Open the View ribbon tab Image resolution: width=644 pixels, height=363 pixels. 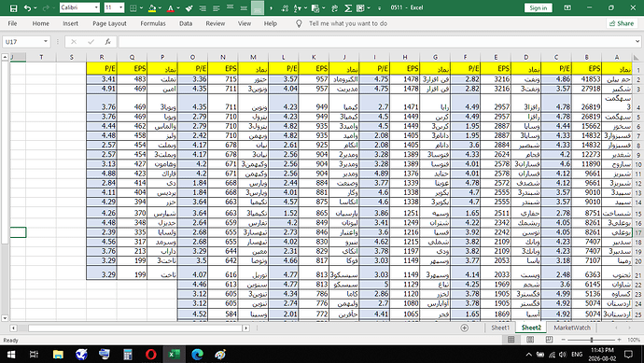click(245, 23)
